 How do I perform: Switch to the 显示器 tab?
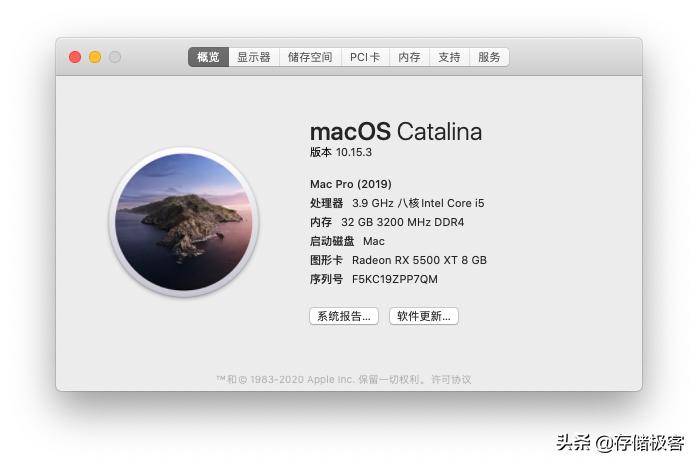[x=254, y=57]
